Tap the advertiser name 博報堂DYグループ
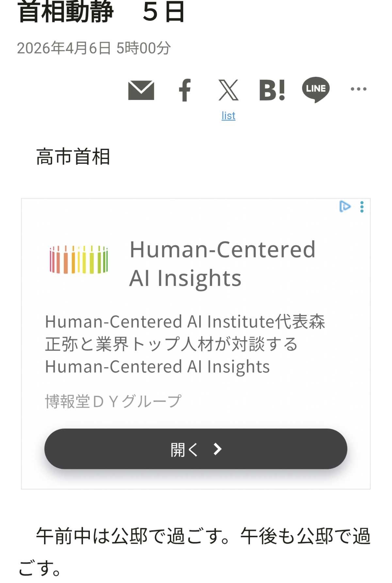 click(x=113, y=401)
